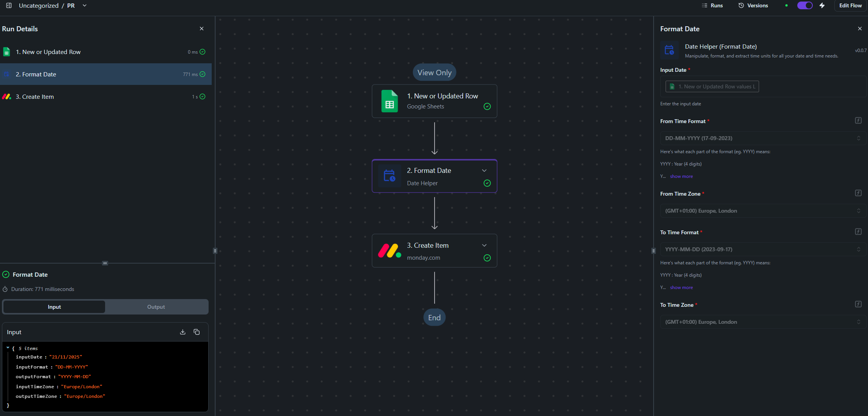Click the monday.com icon in Create Item node
868x416 pixels.
click(389, 251)
